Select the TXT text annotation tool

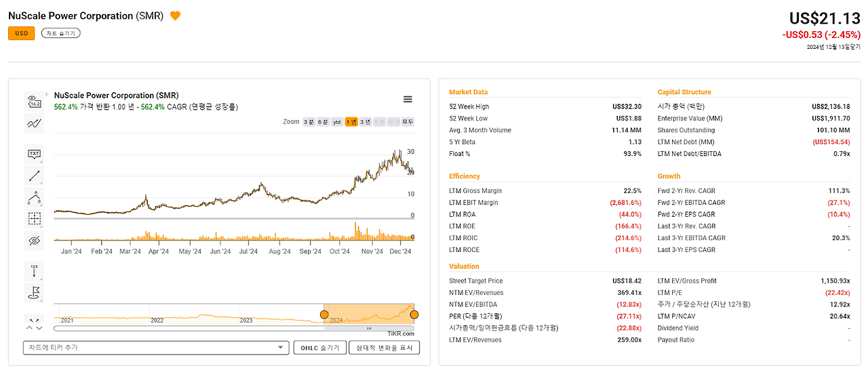point(34,154)
